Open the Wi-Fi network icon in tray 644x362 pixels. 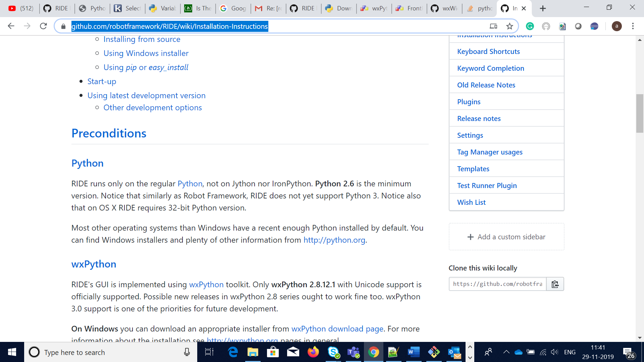543,352
